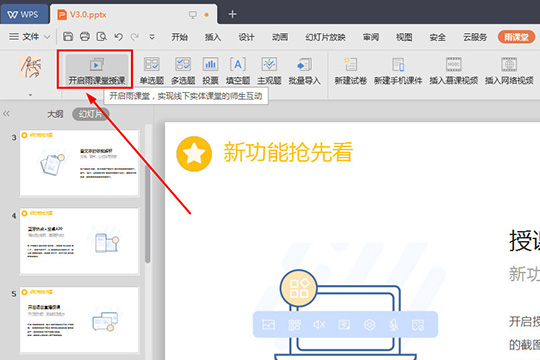
Task: Switch to the 大纲 outline view
Action: coord(55,114)
